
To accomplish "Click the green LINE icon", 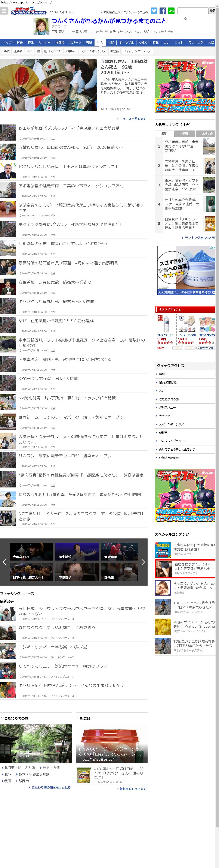I will click(171, 11).
